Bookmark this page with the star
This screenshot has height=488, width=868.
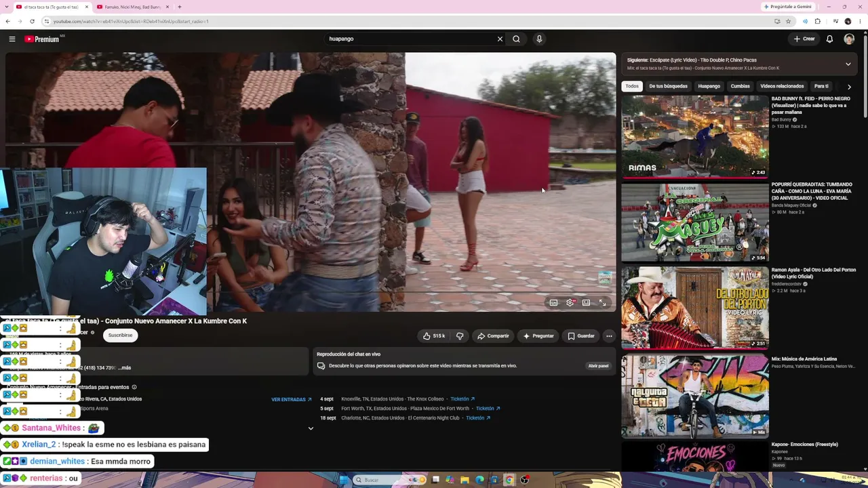tap(788, 21)
